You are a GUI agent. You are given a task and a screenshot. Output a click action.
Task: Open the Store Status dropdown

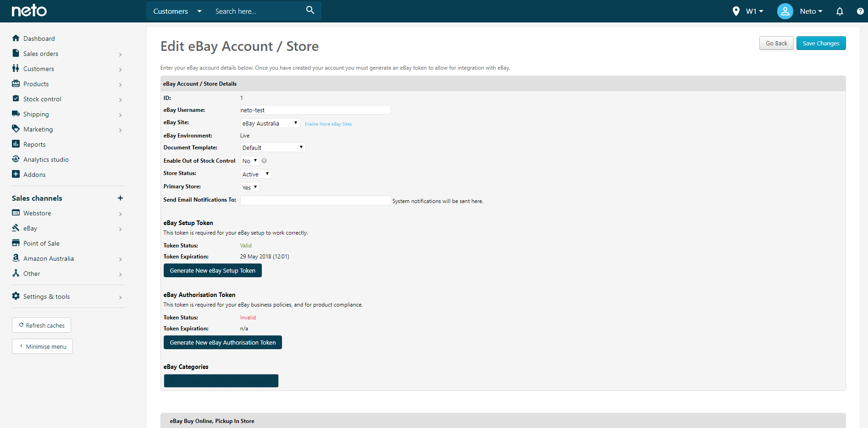coord(256,174)
